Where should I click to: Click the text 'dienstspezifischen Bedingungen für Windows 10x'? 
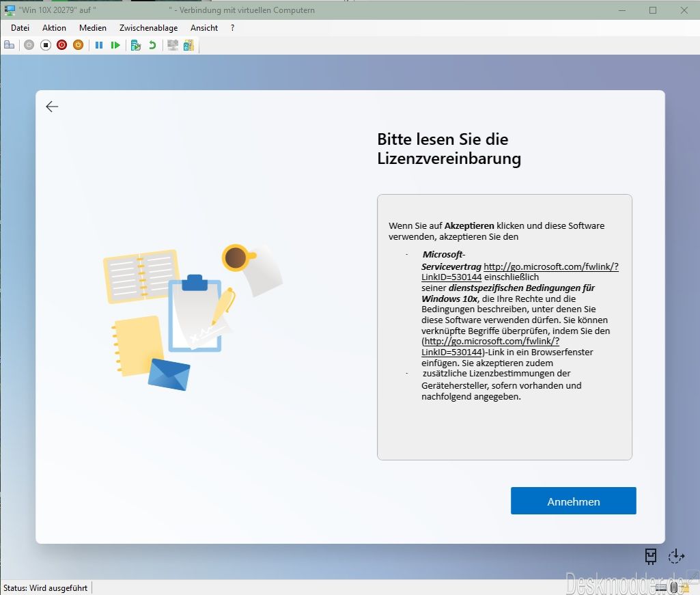pos(508,293)
